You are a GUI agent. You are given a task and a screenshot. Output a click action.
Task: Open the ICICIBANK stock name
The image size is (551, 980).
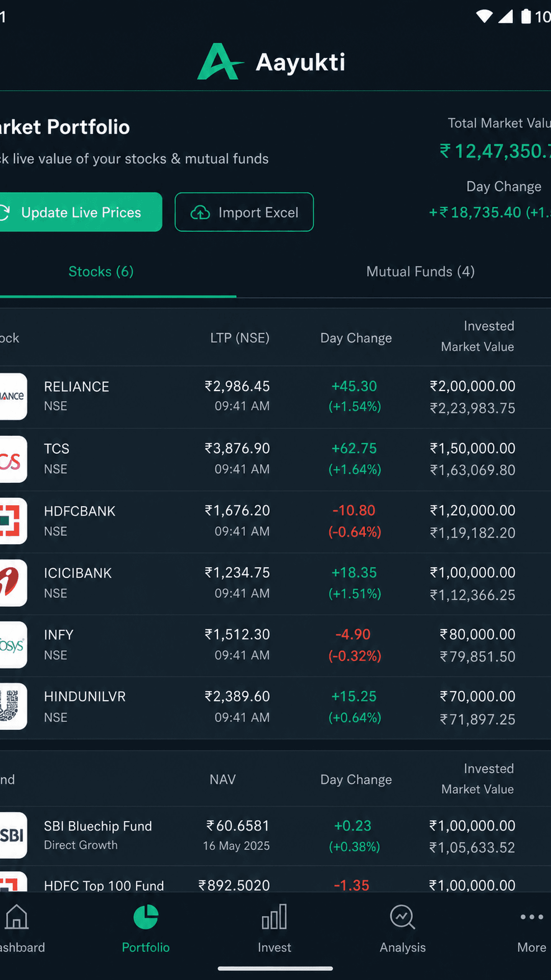coord(78,573)
